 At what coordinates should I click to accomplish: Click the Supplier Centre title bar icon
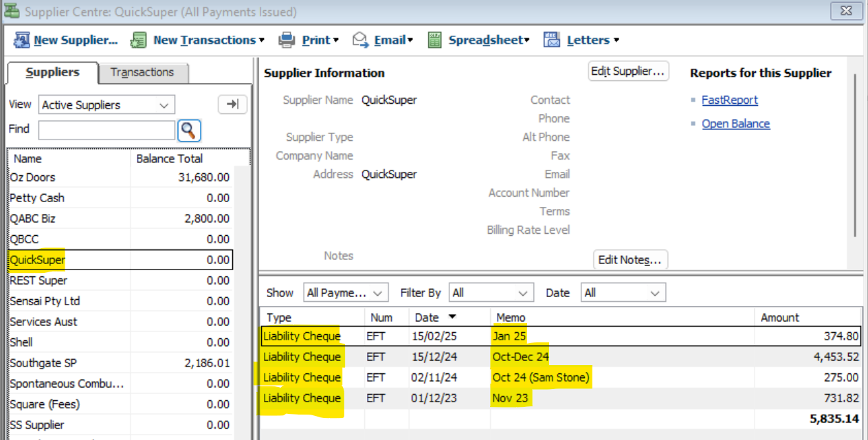pyautogui.click(x=11, y=12)
